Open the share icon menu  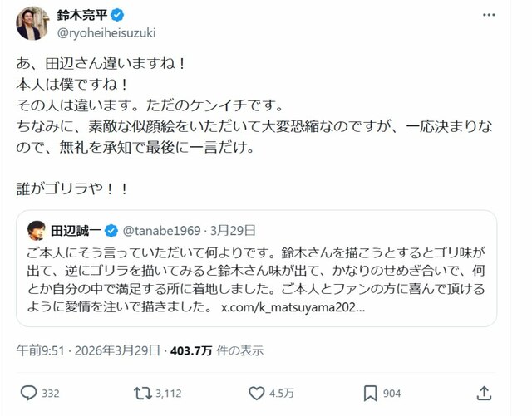(x=485, y=393)
